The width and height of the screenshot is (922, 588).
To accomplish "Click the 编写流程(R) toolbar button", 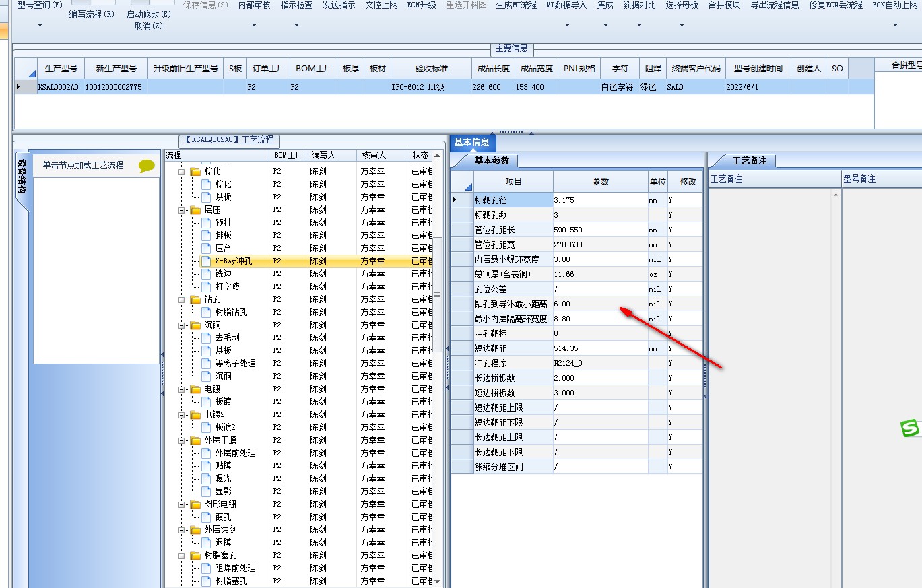I will click(92, 13).
